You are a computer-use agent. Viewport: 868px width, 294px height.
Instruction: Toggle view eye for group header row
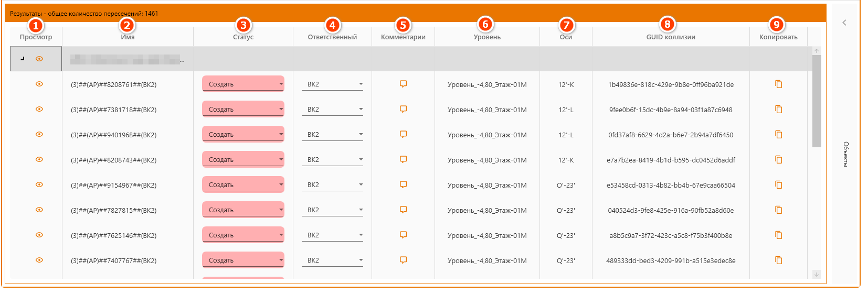point(39,59)
